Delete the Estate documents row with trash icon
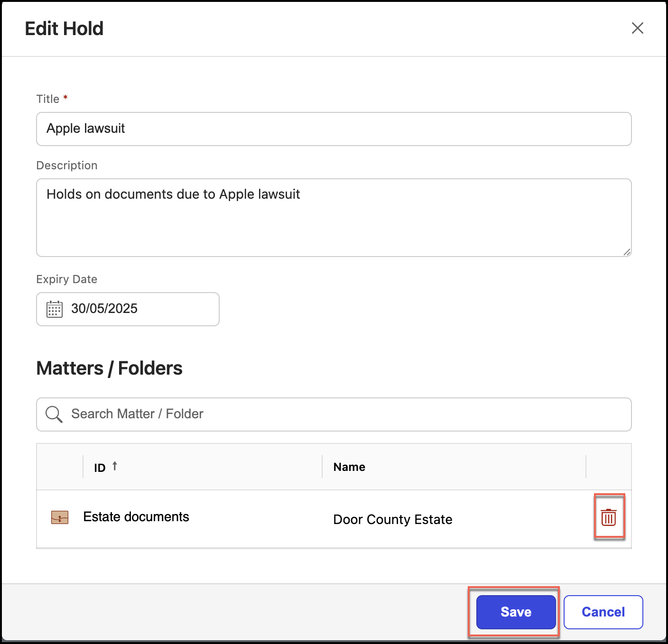The width and height of the screenshot is (668, 644). (x=609, y=517)
